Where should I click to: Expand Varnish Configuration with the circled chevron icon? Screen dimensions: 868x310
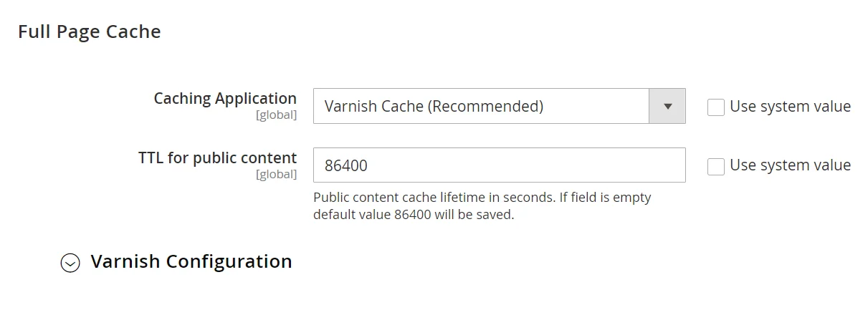coord(70,263)
